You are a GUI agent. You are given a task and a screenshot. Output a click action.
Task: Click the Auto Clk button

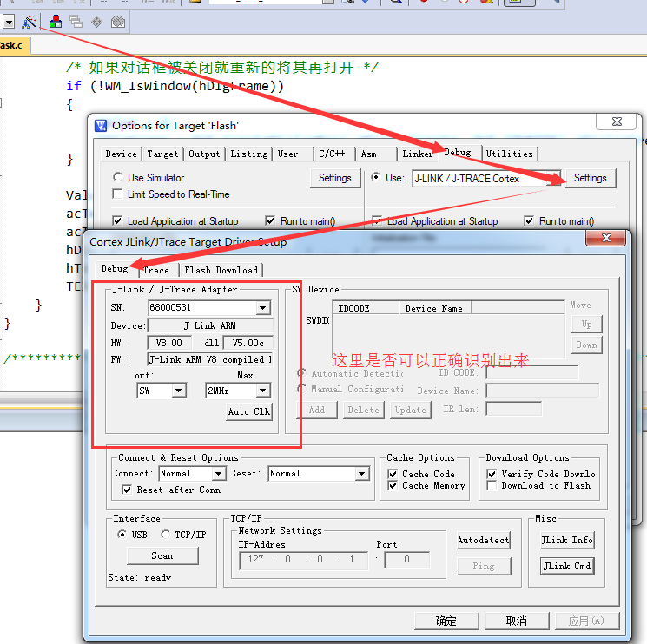[249, 412]
